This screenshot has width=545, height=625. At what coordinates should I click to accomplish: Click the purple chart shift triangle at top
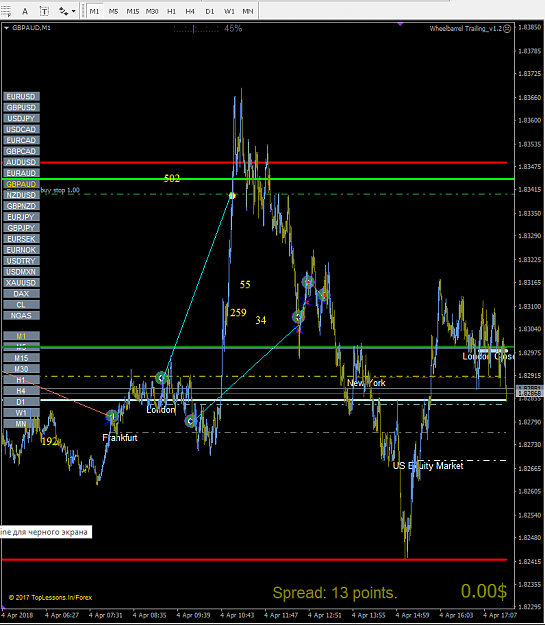(x=400, y=25)
